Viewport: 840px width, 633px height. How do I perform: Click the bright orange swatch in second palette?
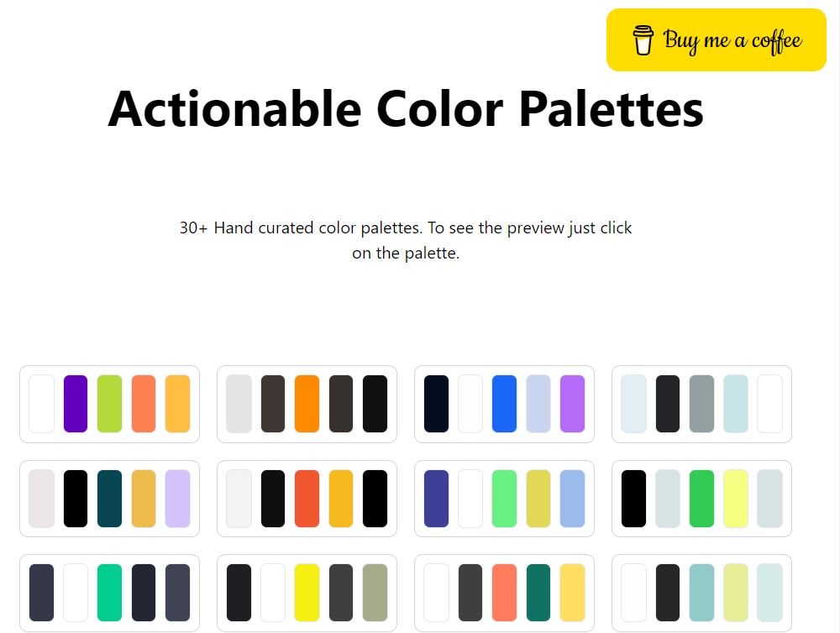(307, 404)
